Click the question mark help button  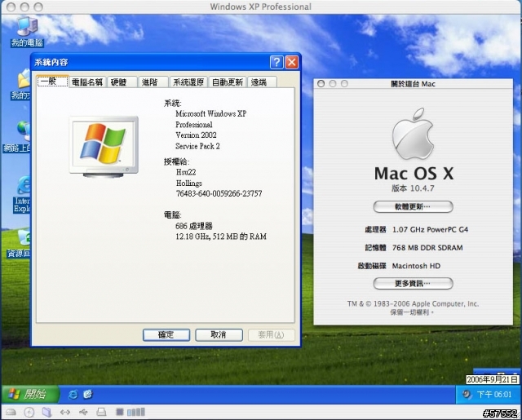[276, 62]
